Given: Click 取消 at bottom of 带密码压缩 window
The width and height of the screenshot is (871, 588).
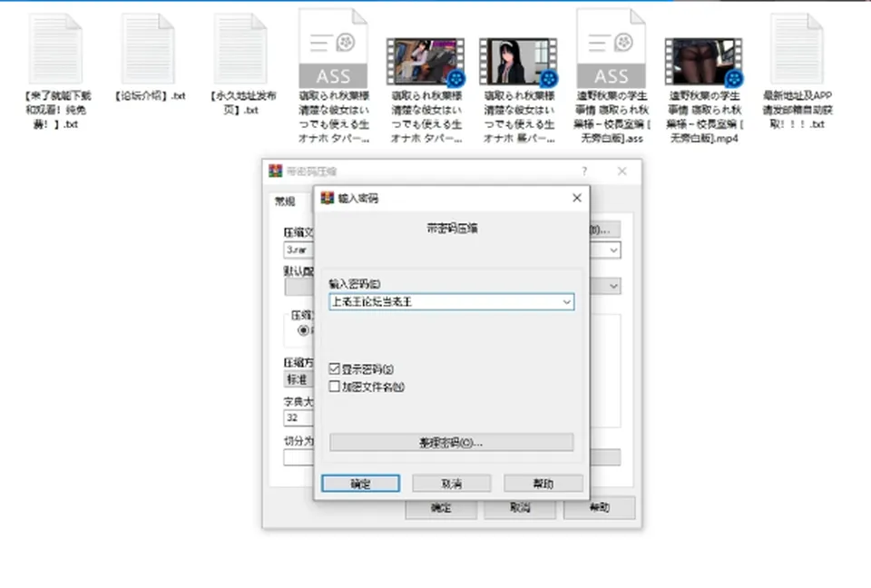Looking at the screenshot, I should pos(520,508).
